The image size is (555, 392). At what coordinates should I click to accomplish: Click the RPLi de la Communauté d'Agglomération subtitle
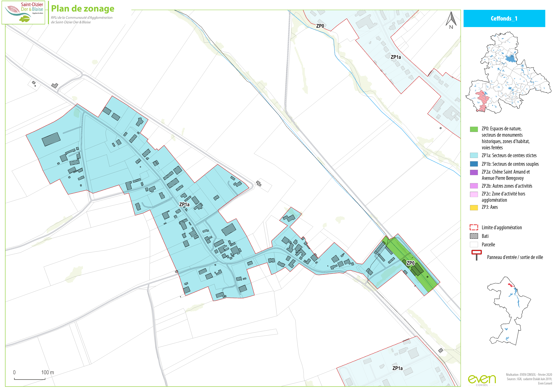82,20
